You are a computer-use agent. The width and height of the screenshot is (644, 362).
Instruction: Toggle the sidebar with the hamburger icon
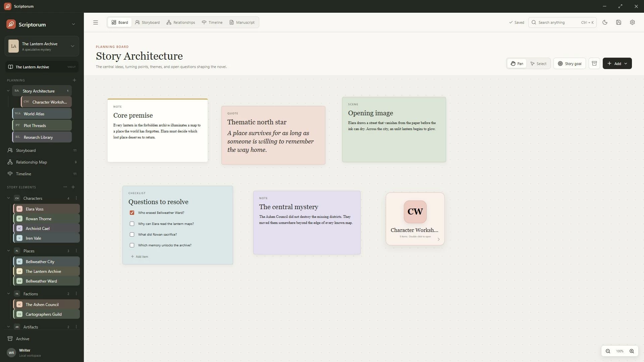coord(96,22)
